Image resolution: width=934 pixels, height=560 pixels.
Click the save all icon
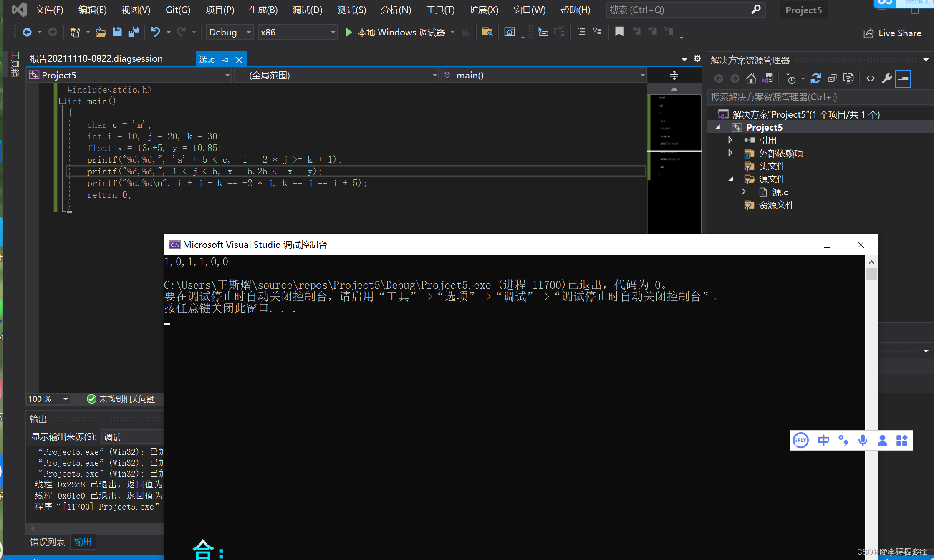click(x=134, y=32)
